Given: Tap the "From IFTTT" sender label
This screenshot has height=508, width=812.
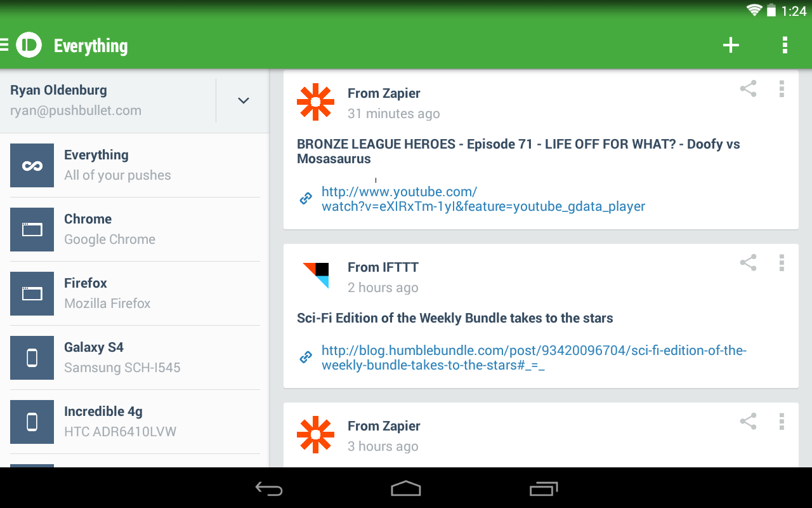Looking at the screenshot, I should pos(383,267).
